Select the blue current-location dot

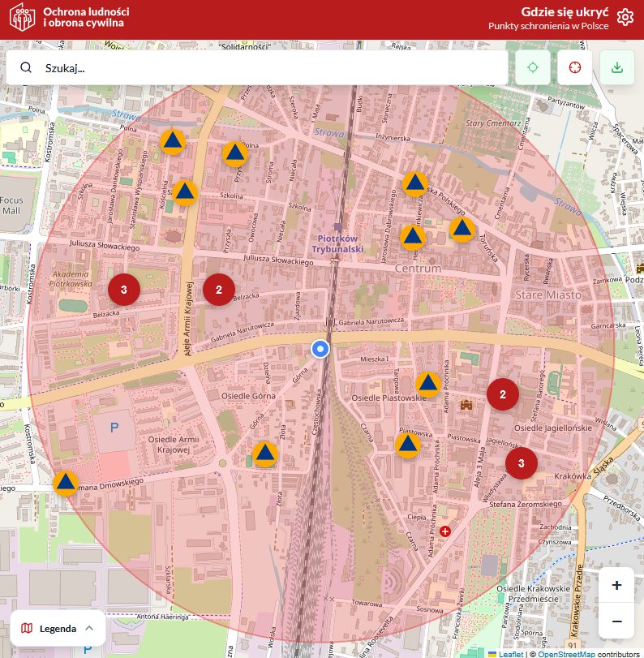[320, 349]
